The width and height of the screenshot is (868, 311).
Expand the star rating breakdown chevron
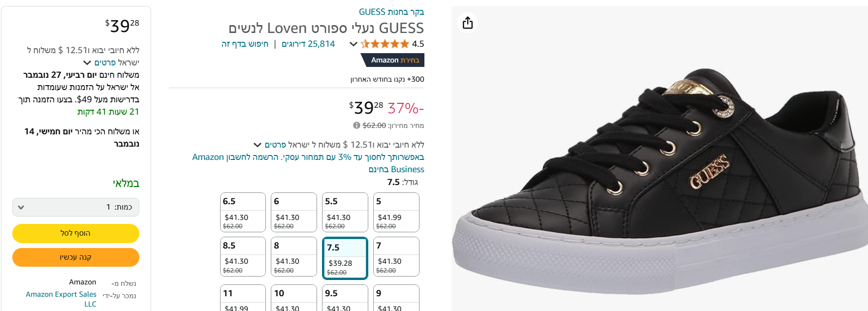353,44
